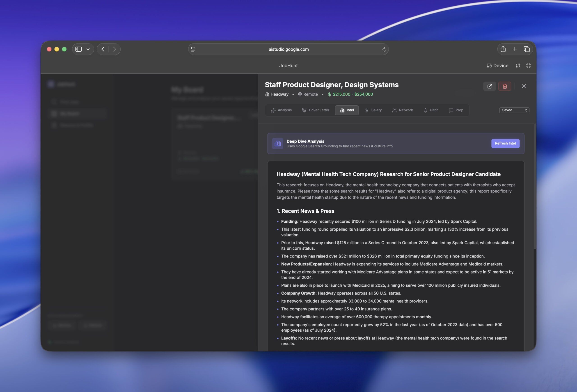This screenshot has height=392, width=577.
Task: Click the Refresh Intel button
Action: [x=505, y=144]
